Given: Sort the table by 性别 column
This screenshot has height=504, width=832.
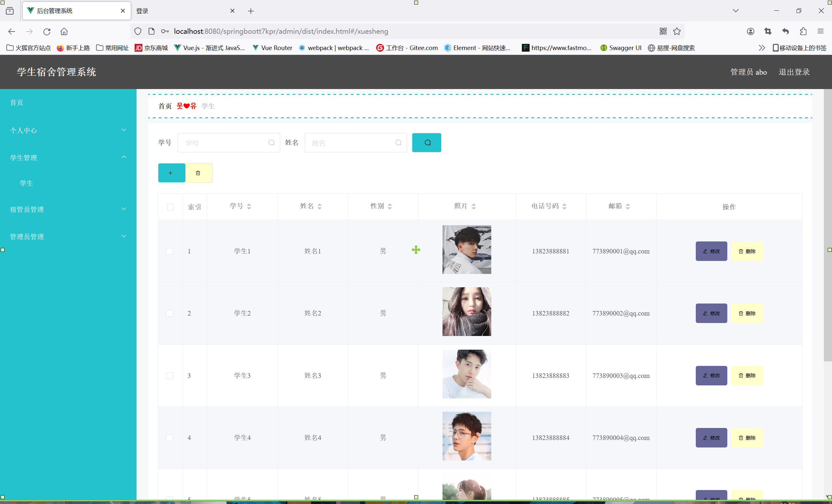Looking at the screenshot, I should pyautogui.click(x=390, y=206).
